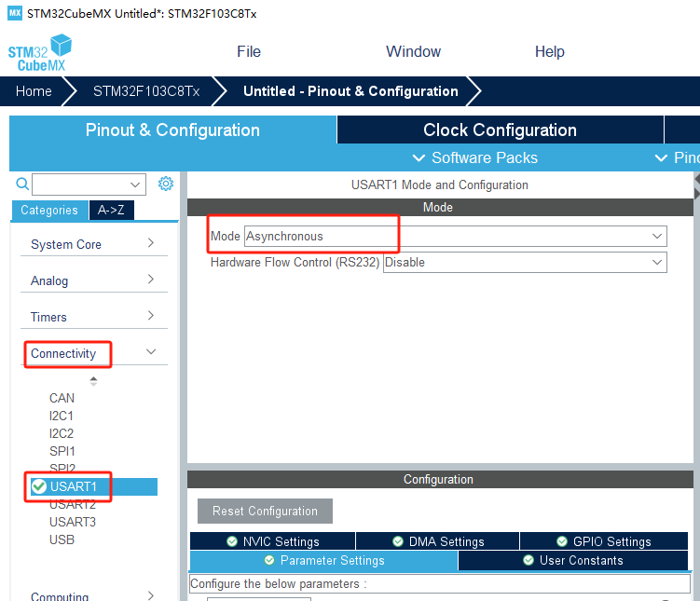Click the STM32F103C8Tx breadcrumb
The width and height of the screenshot is (700, 601).
click(146, 91)
